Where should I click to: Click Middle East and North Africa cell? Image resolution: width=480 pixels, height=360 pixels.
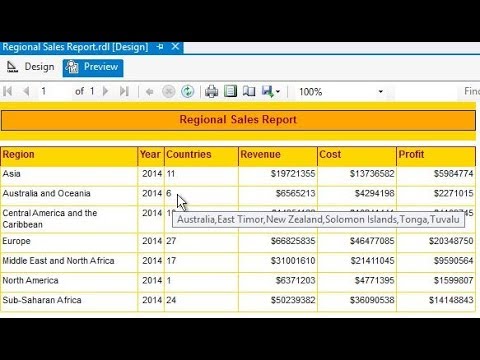(69, 262)
